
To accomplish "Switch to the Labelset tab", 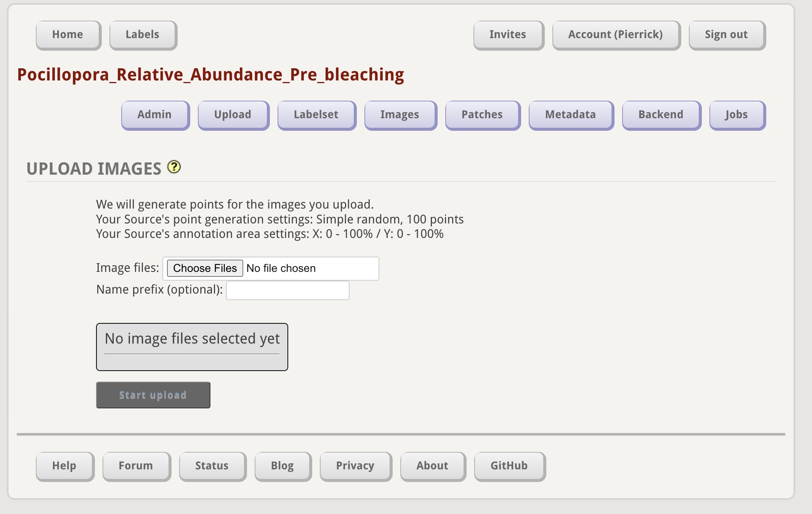I will (316, 115).
